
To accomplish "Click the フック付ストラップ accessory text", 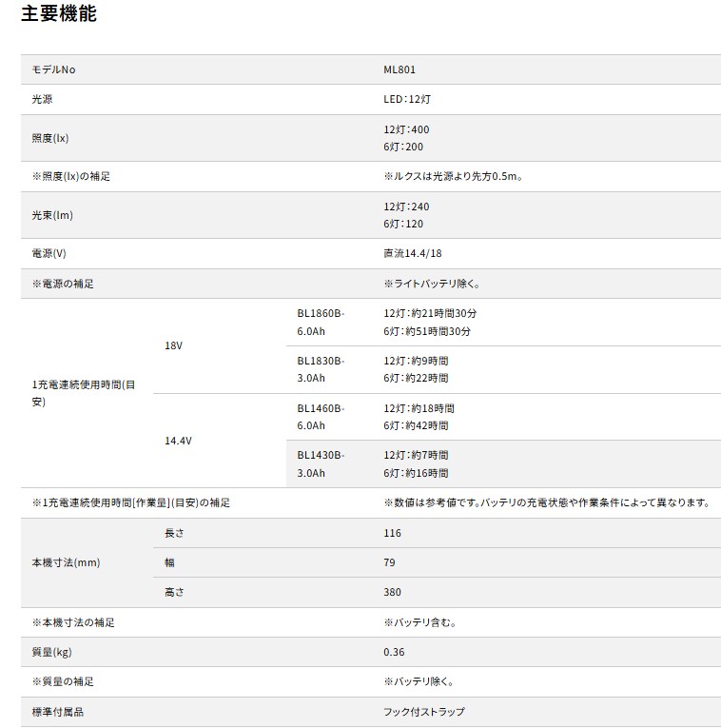I will coord(424,712).
